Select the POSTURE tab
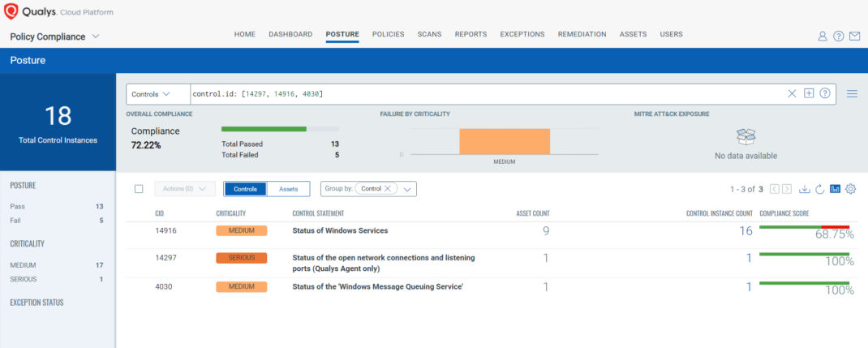868x348 pixels. tap(342, 34)
